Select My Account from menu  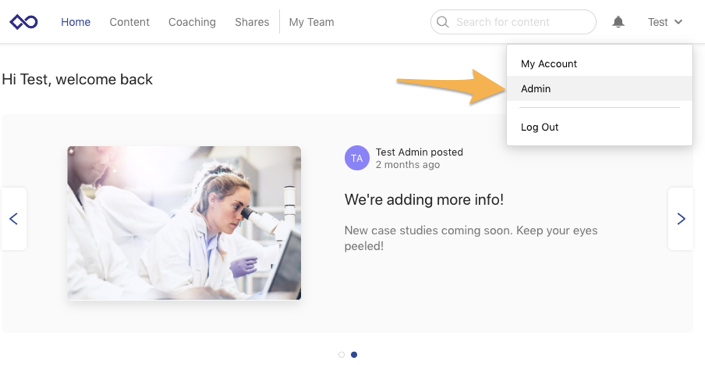(x=599, y=64)
